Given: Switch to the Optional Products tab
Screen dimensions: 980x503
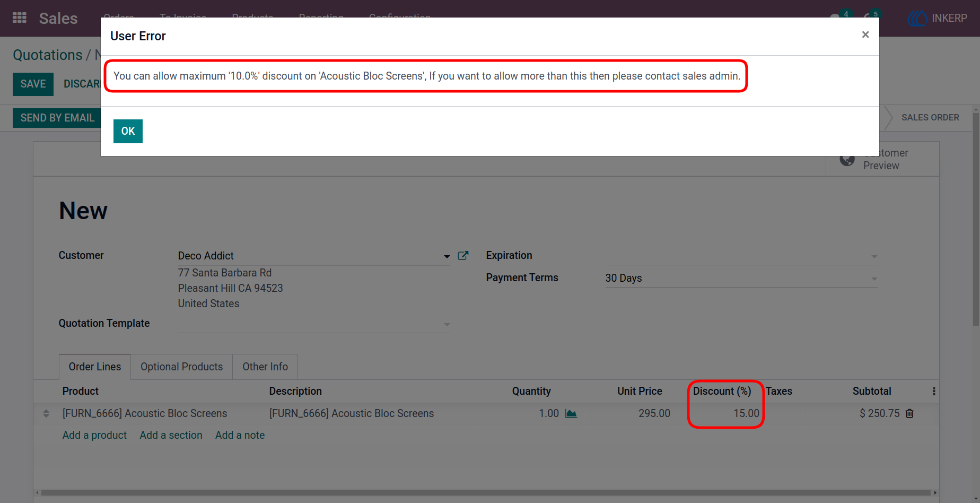Looking at the screenshot, I should point(181,367).
